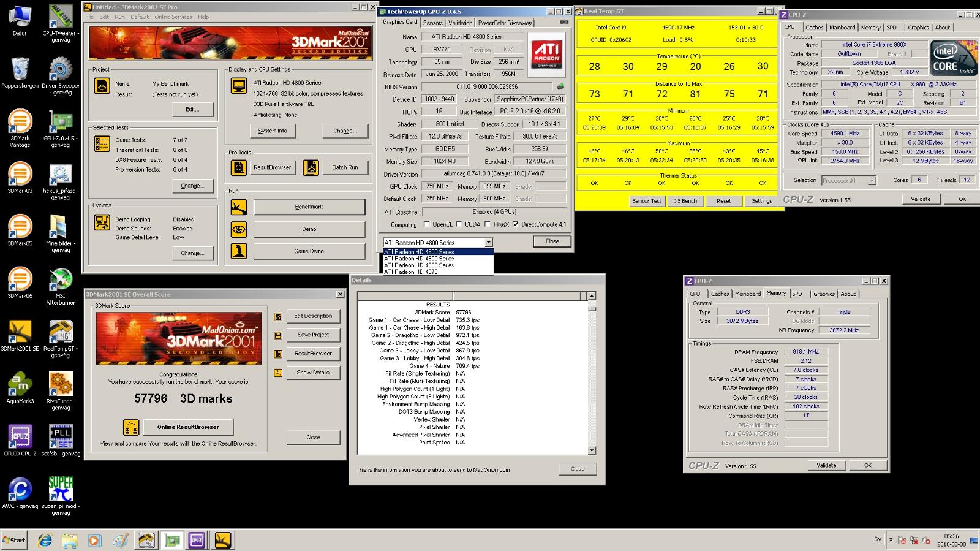
Task: Open the Default menu in 3DMark2001
Action: (140, 17)
